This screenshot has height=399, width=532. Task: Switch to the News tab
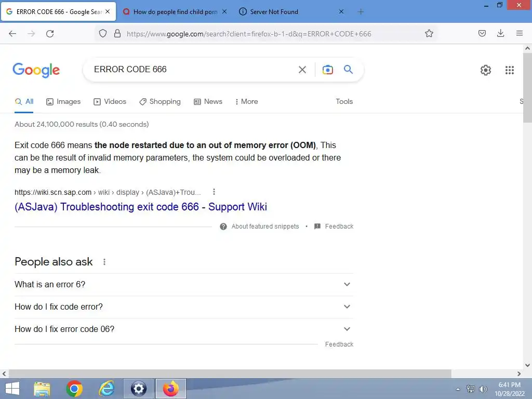208,101
